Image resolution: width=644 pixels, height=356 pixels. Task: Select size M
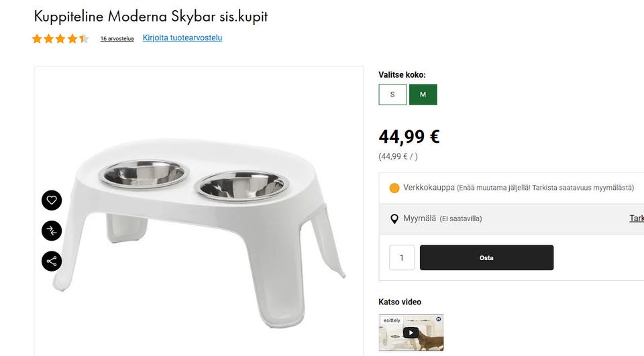point(423,95)
